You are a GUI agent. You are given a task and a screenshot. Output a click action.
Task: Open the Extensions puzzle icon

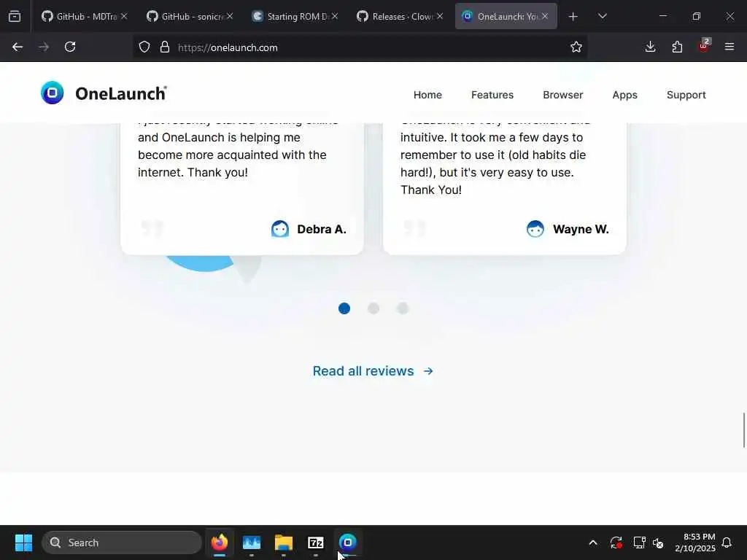point(677,47)
